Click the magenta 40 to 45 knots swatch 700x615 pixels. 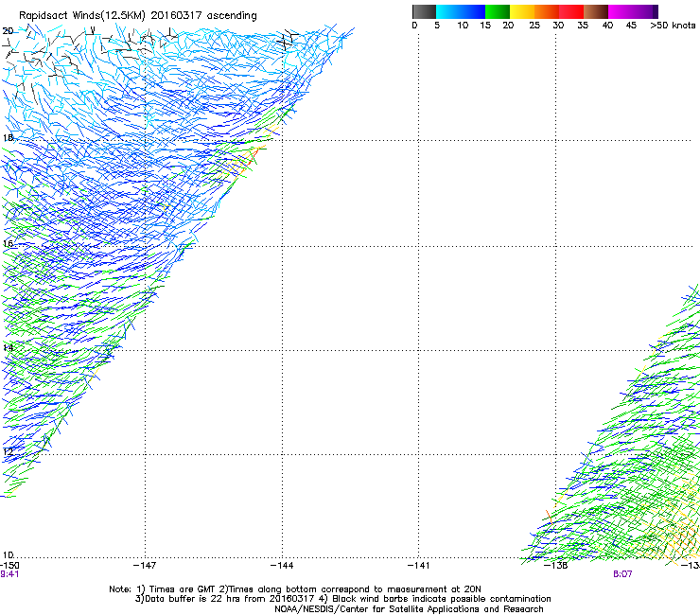click(621, 11)
